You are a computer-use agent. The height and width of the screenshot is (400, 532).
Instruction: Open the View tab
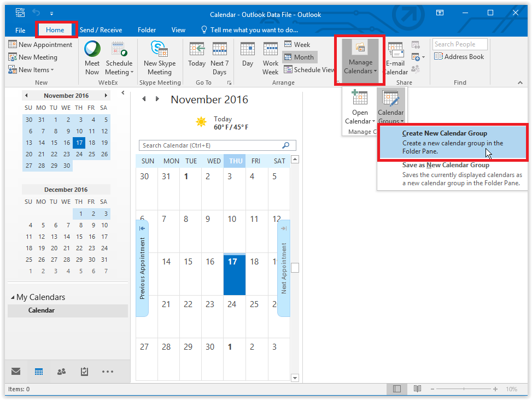pyautogui.click(x=178, y=30)
